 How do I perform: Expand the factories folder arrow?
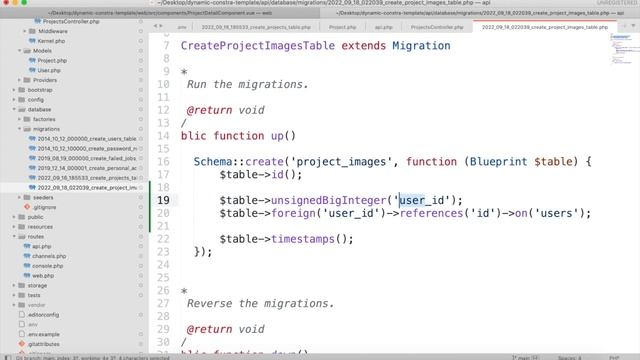[x=19, y=119]
